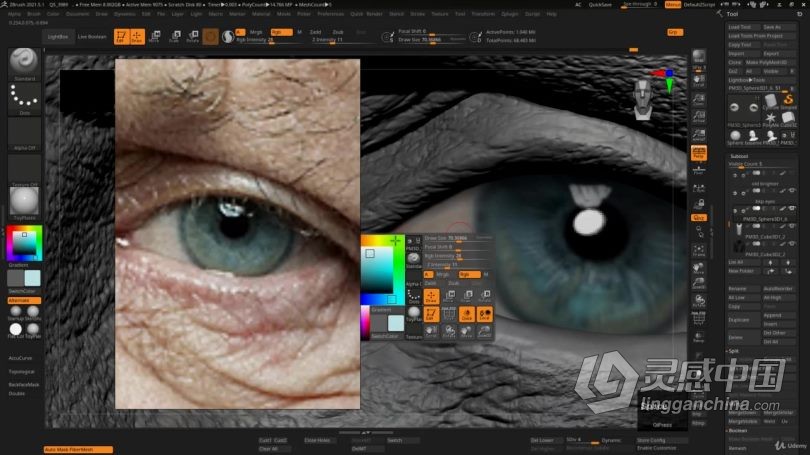Click the AAHalf icon
This screenshot has width=810, height=455.
point(698,135)
